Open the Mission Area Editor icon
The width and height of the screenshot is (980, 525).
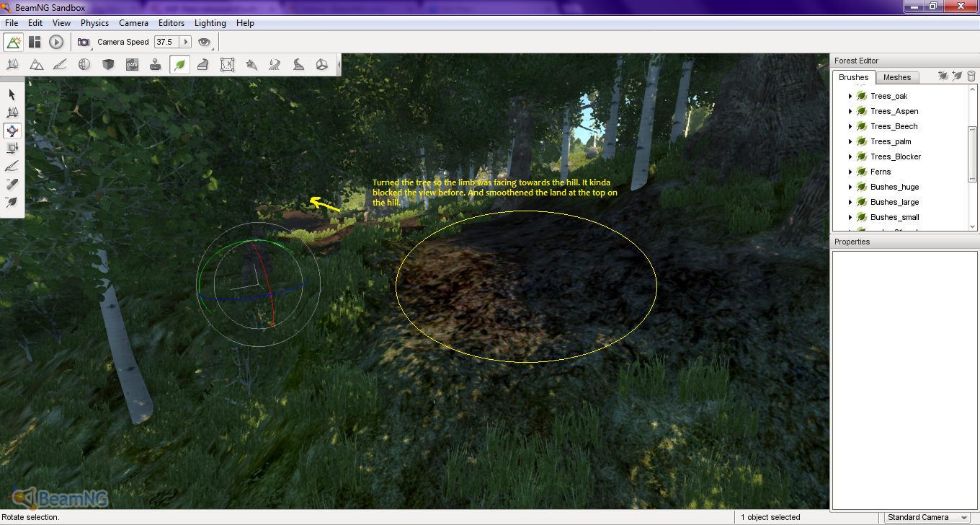point(227,64)
